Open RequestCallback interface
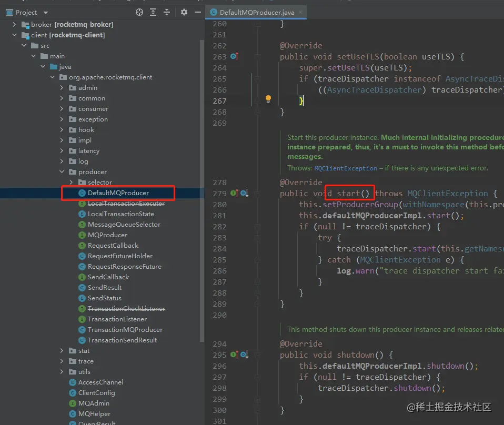Image resolution: width=504 pixels, height=425 pixels. 109,245
